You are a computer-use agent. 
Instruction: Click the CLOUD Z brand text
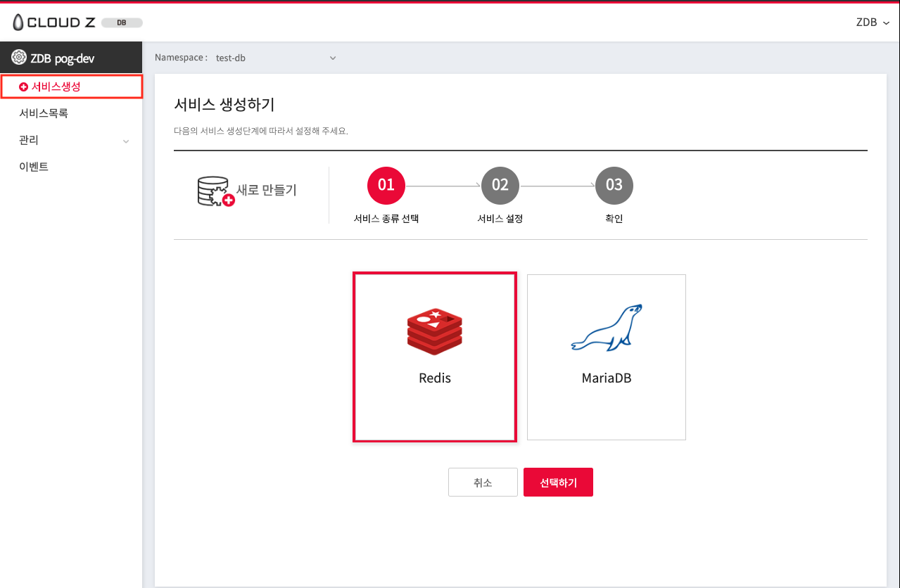(x=62, y=23)
